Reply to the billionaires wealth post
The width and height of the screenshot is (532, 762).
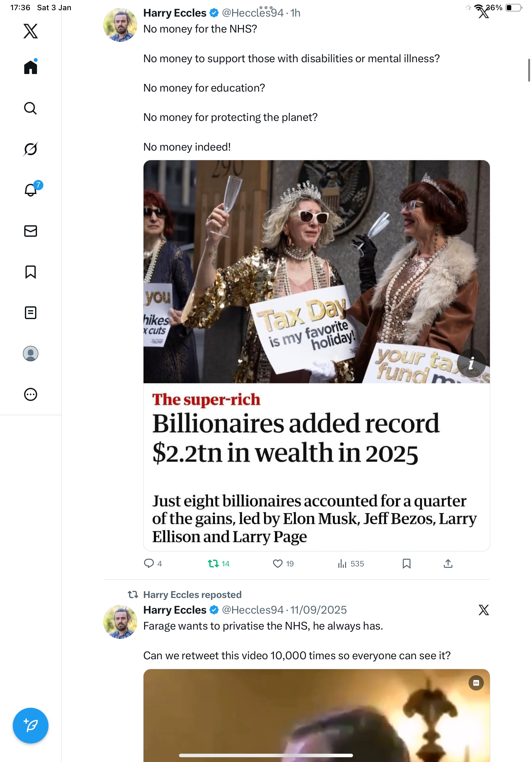coord(149,564)
